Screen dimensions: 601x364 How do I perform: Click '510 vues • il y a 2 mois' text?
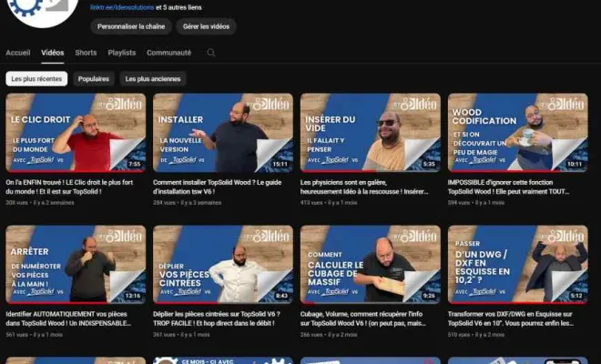[476, 335]
